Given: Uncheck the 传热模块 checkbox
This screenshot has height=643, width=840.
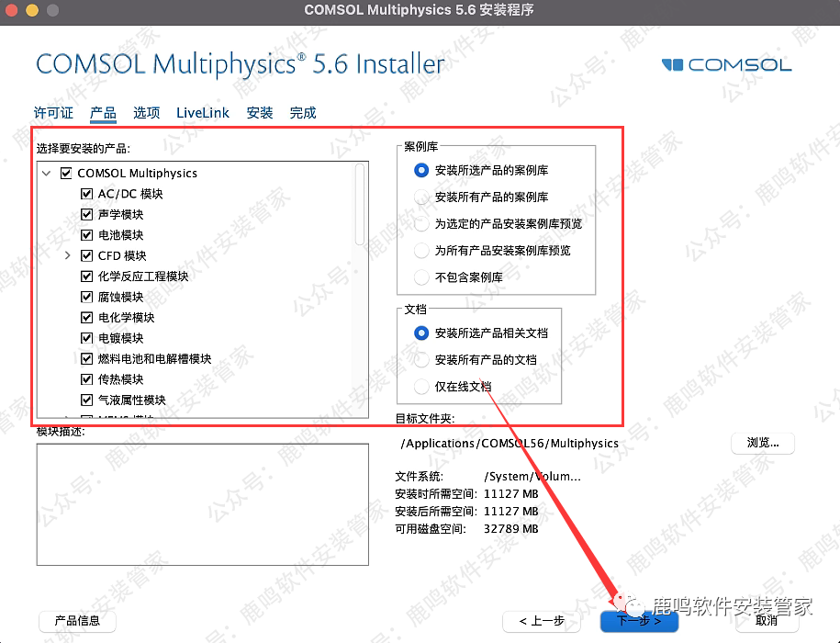Looking at the screenshot, I should click(x=87, y=379).
